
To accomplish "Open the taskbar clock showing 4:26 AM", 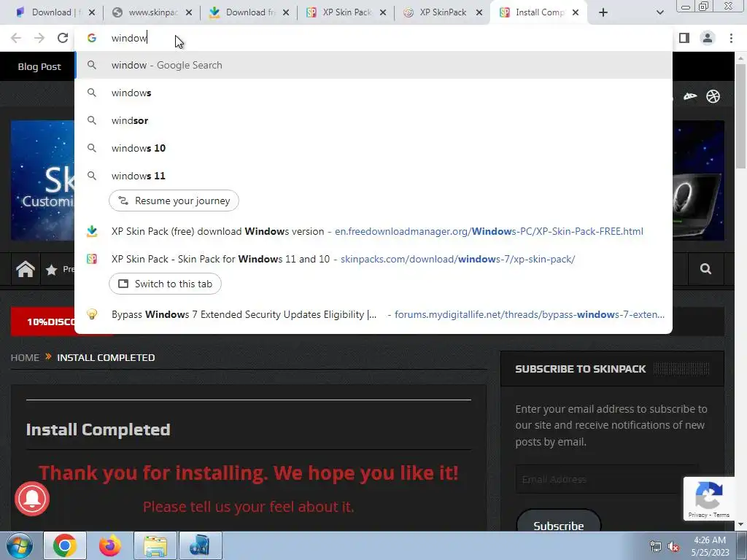I will pos(710,546).
